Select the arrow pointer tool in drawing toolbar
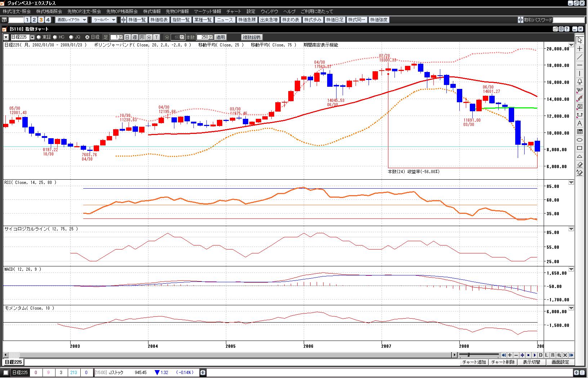588x378 pixels. [580, 40]
